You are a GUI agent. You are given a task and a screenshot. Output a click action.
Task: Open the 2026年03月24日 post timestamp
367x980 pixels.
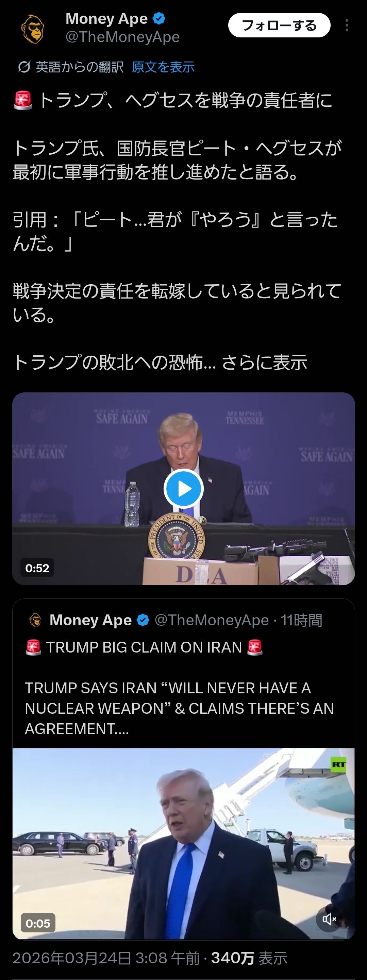(x=106, y=958)
